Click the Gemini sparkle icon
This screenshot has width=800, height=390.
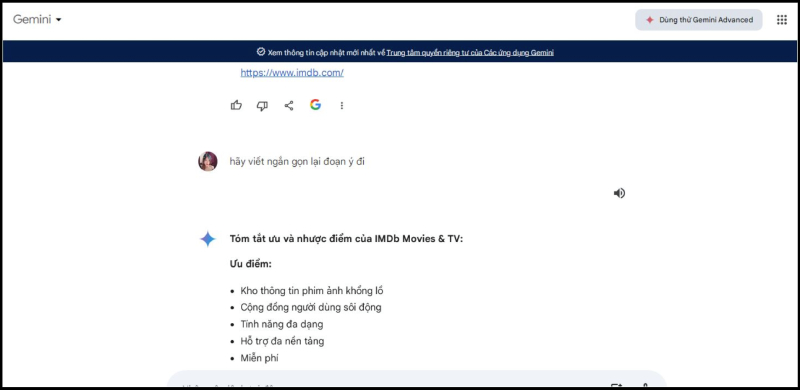click(208, 239)
